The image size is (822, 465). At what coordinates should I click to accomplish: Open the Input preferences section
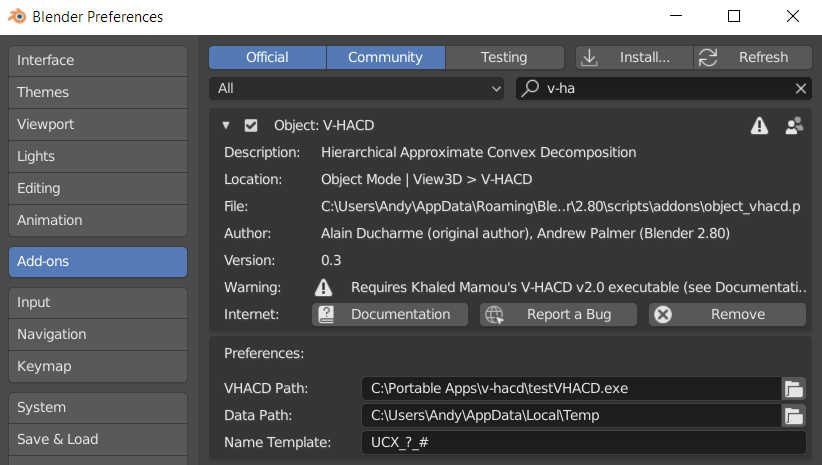pos(98,302)
